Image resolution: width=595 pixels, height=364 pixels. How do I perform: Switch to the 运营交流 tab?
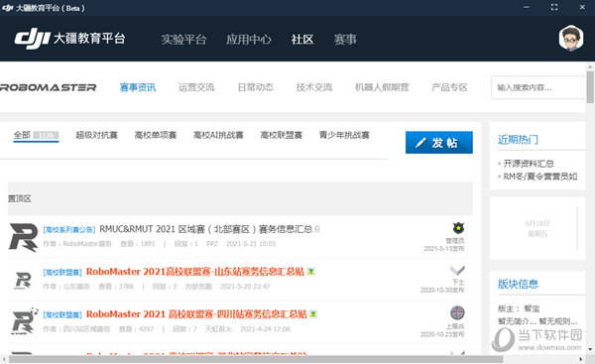196,87
